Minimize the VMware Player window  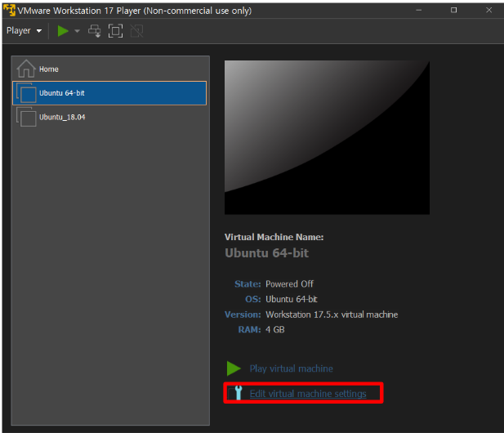[418, 11]
